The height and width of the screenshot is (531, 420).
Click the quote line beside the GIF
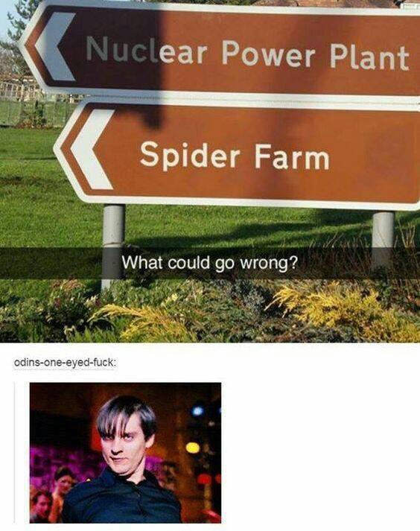click(15, 453)
